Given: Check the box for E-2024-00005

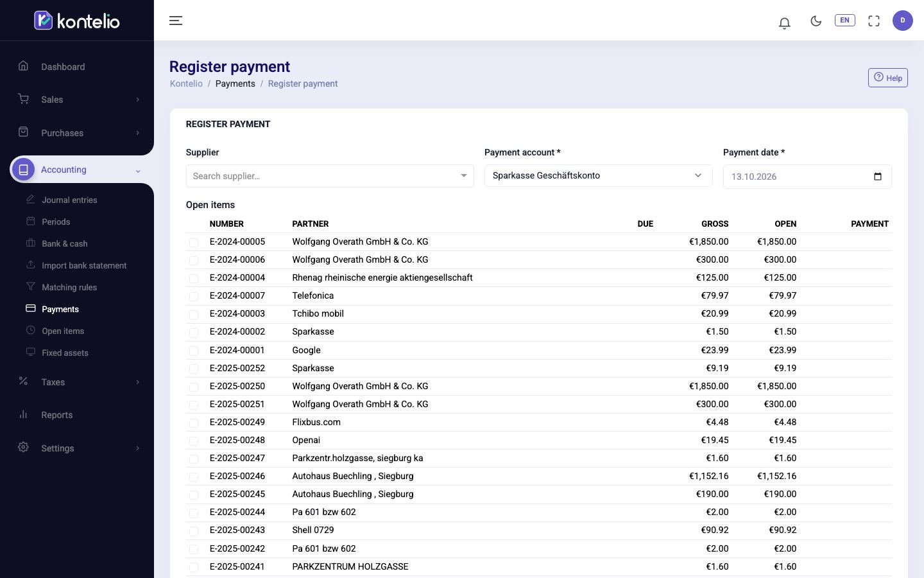Looking at the screenshot, I should (194, 242).
